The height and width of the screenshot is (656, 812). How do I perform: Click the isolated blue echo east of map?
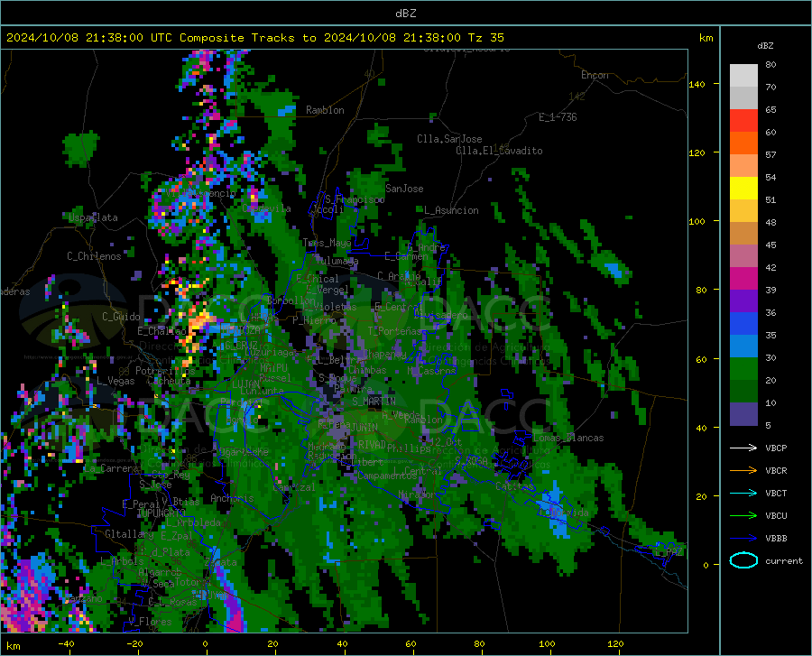pyautogui.click(x=614, y=269)
